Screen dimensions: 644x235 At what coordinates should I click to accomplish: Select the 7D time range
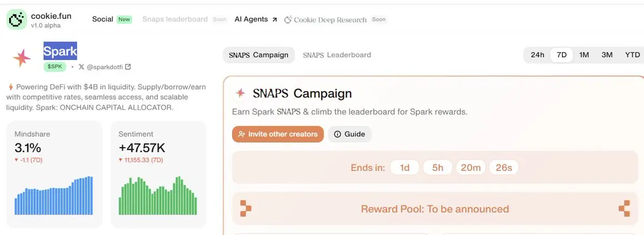click(x=561, y=55)
